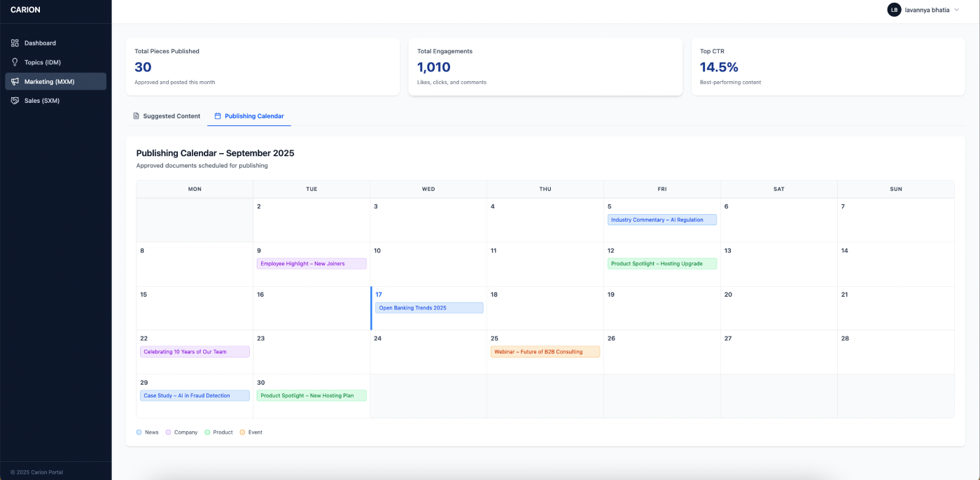This screenshot has height=480, width=980.
Task: Click the Suggested Content document icon
Action: coord(136,116)
